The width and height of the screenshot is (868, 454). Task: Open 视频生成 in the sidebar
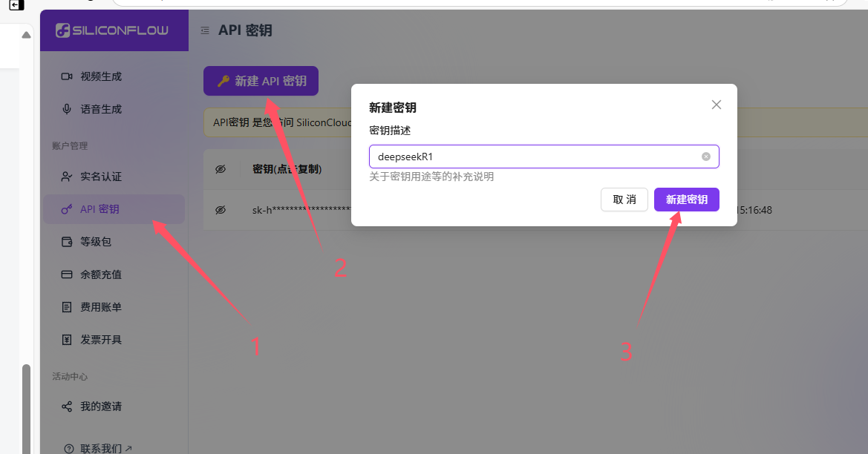pos(114,76)
